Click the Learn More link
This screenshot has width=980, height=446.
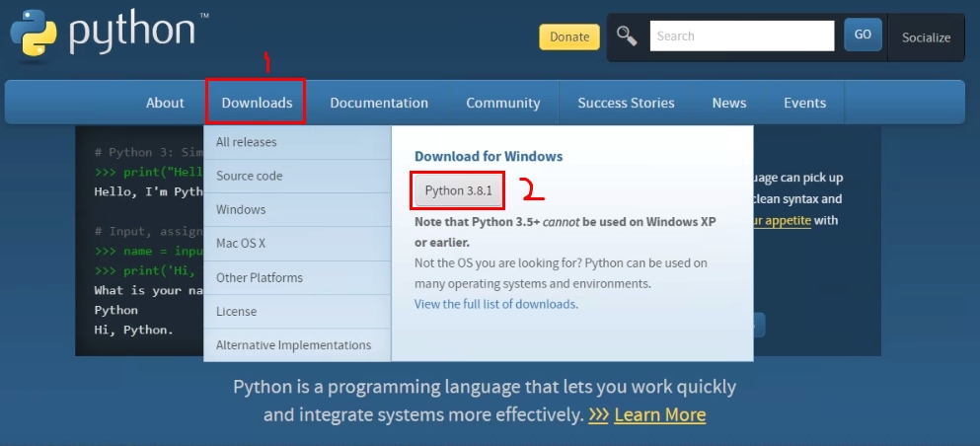660,414
